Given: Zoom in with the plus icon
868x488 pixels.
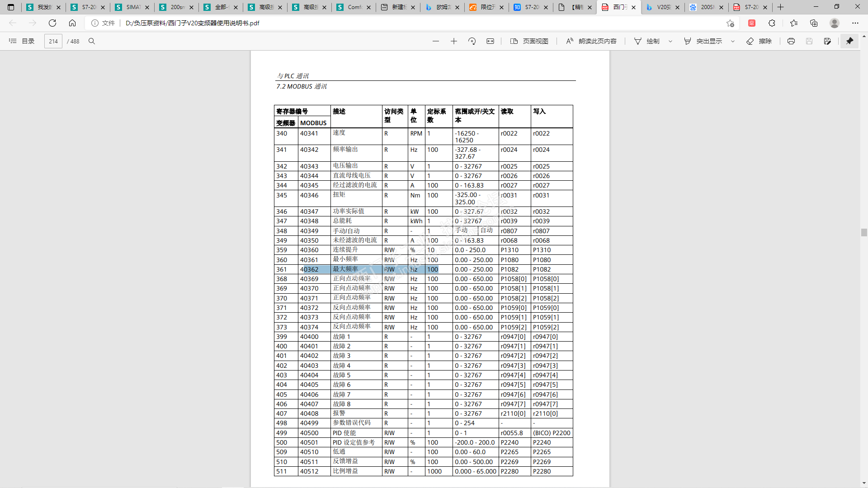Looking at the screenshot, I should 454,41.
